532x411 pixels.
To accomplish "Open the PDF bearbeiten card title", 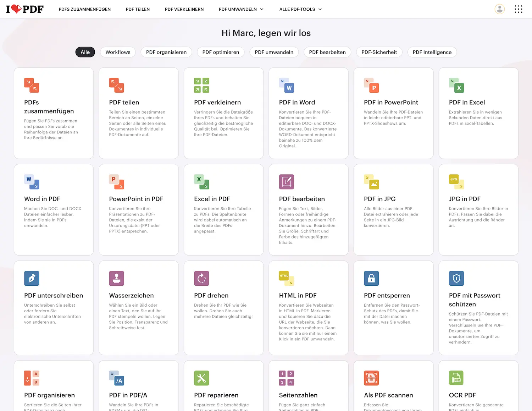I will pyautogui.click(x=302, y=199).
